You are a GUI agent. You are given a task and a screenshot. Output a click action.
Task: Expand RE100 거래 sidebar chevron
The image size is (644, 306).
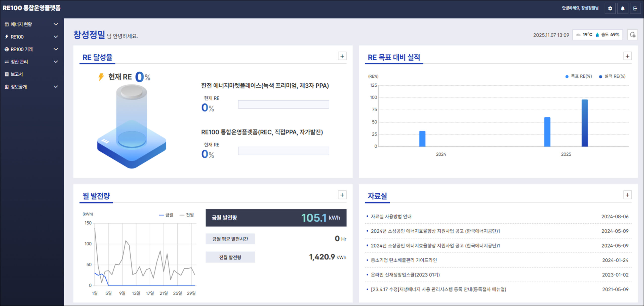click(56, 49)
